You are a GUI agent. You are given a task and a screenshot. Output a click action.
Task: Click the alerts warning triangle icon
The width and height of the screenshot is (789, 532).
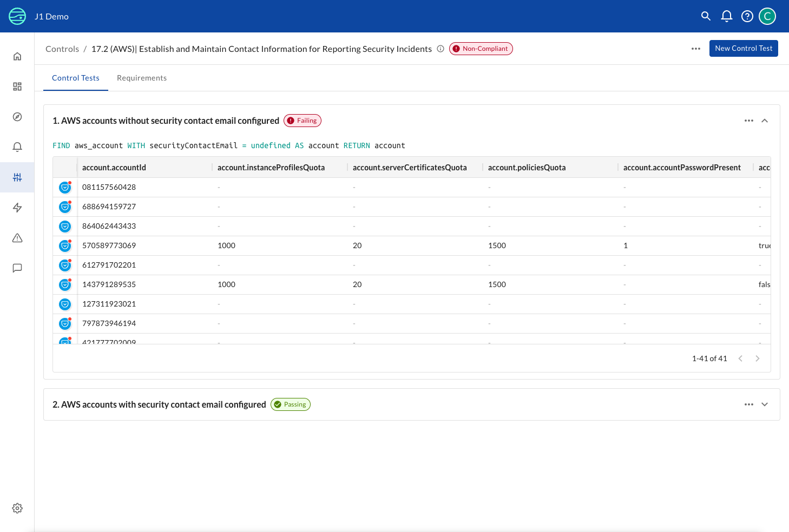point(17,238)
